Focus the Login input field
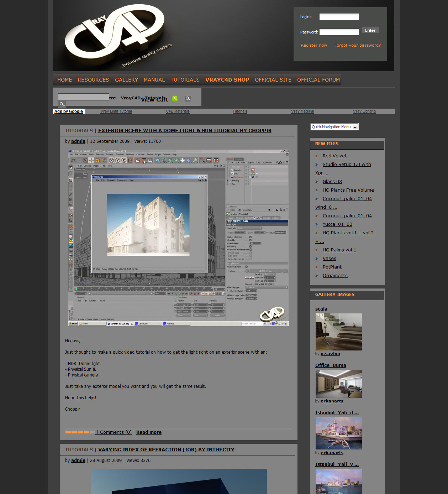The image size is (448, 494). coord(339,17)
